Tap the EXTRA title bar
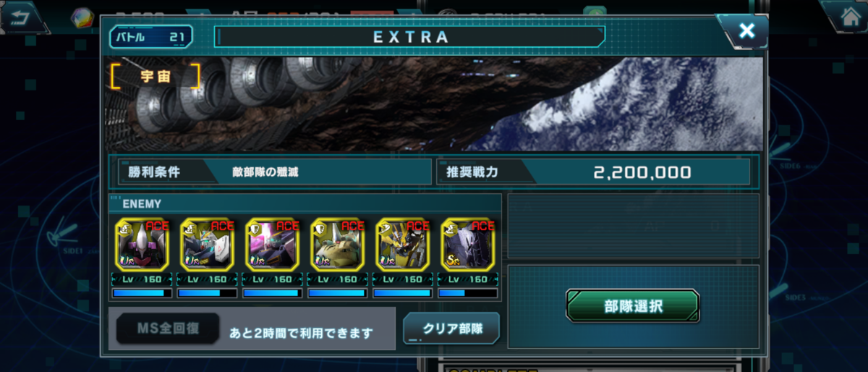This screenshot has width=868, height=372. pyautogui.click(x=410, y=36)
